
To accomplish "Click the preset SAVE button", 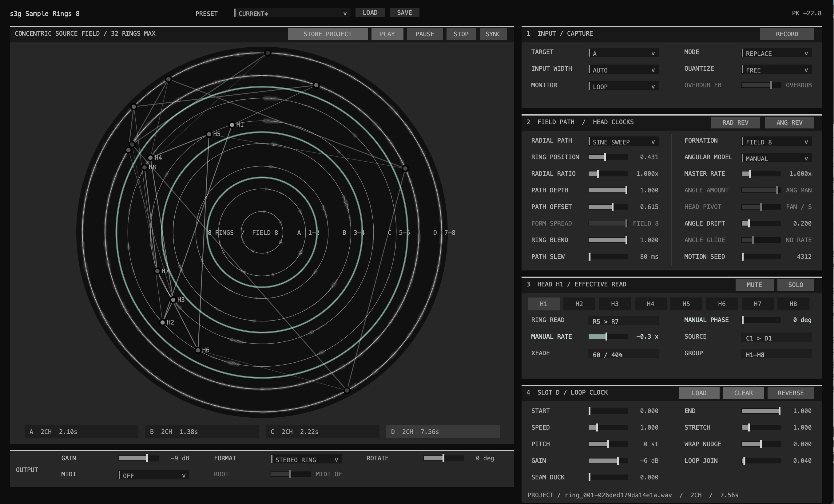I will [404, 13].
